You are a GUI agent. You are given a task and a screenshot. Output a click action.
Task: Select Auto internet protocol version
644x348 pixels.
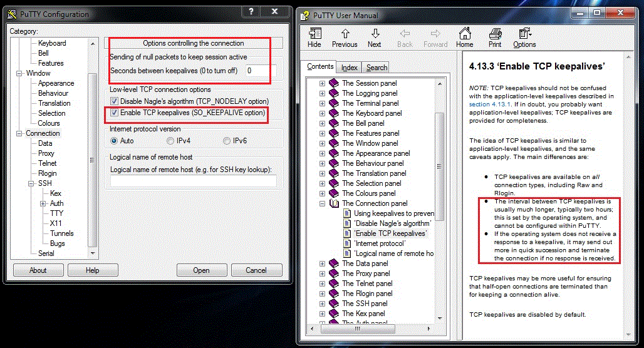(x=114, y=141)
